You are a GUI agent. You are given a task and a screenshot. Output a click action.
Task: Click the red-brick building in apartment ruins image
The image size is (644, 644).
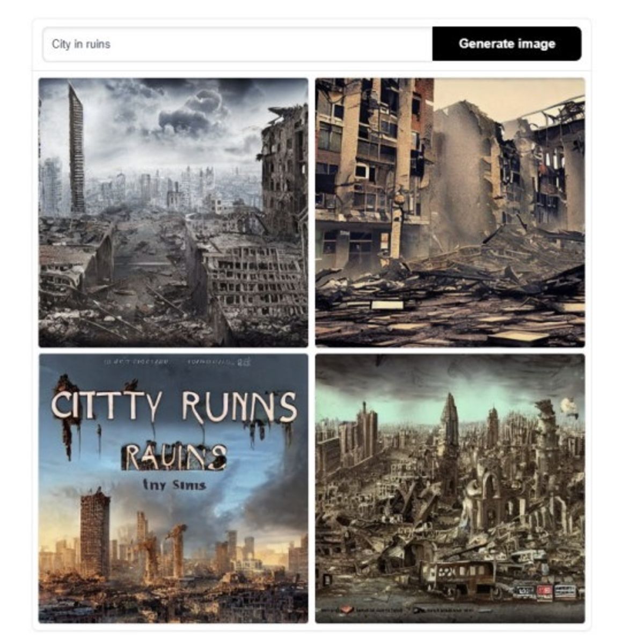point(424,107)
